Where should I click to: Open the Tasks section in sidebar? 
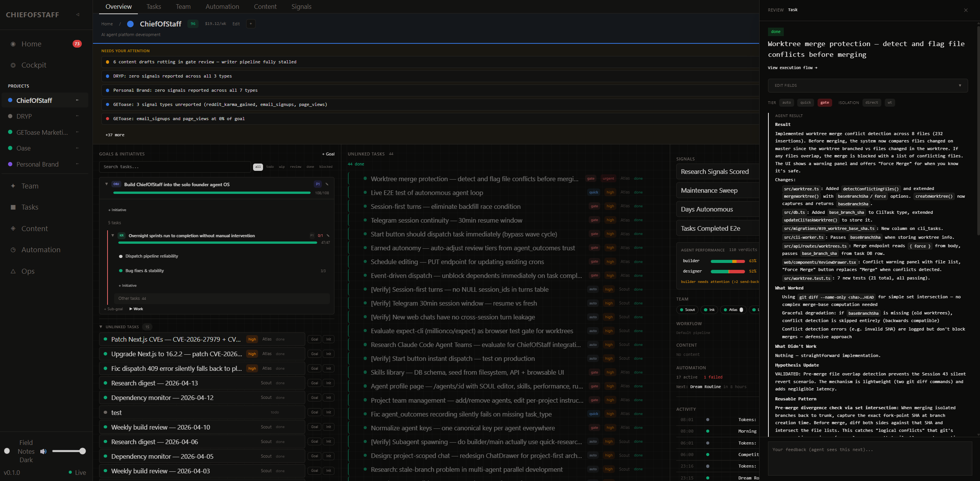pos(30,207)
